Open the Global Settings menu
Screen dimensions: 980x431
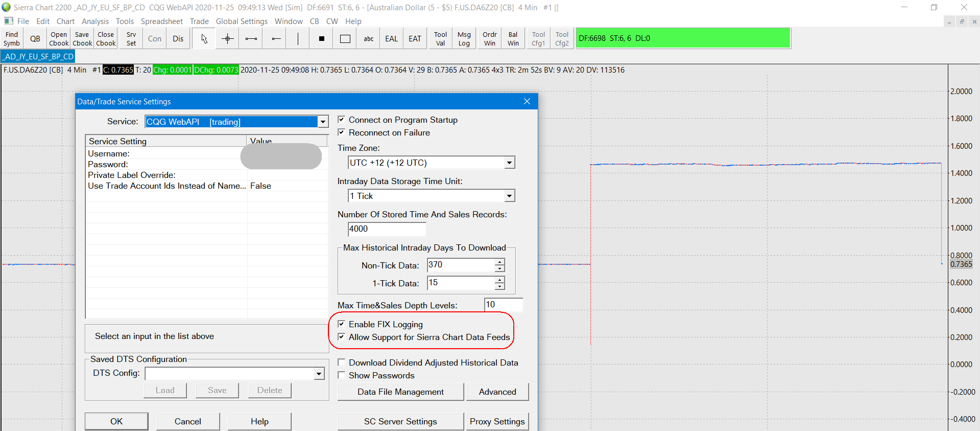pos(242,21)
